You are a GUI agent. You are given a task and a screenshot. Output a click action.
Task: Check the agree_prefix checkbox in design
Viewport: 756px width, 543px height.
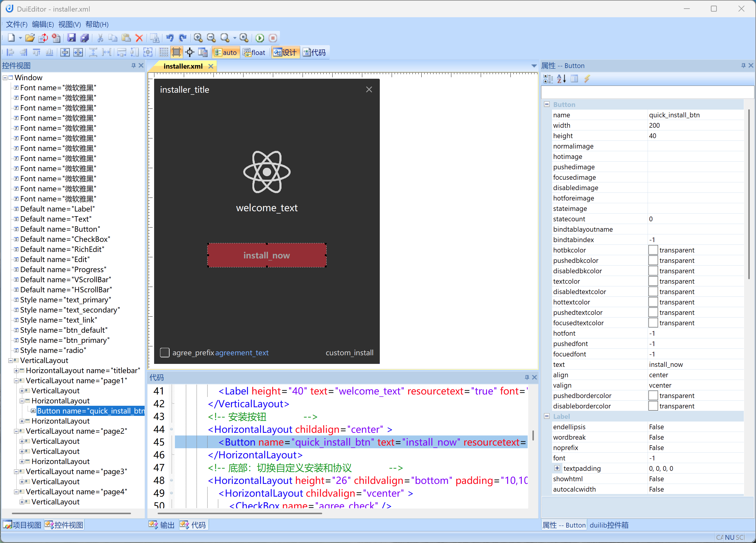165,353
